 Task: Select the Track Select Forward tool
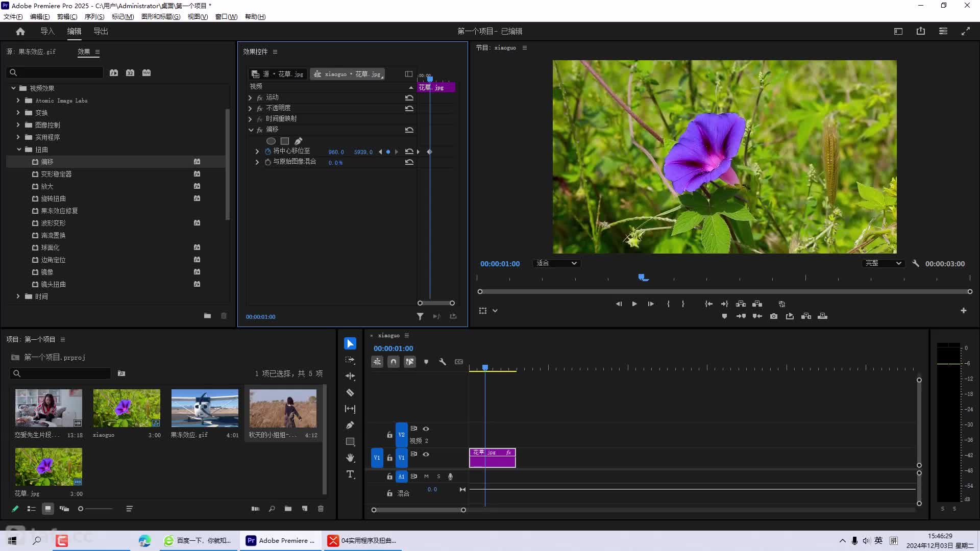(350, 360)
